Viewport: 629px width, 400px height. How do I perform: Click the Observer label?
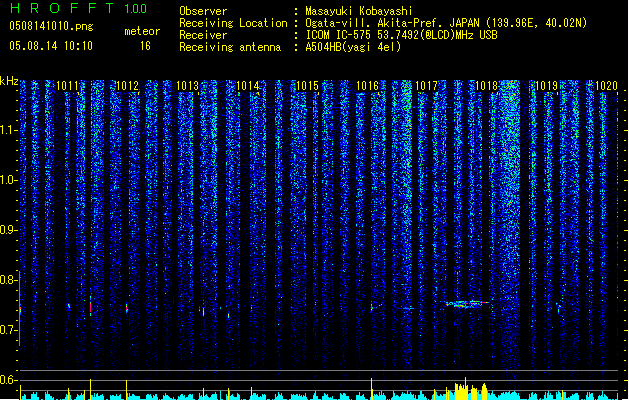pyautogui.click(x=203, y=11)
